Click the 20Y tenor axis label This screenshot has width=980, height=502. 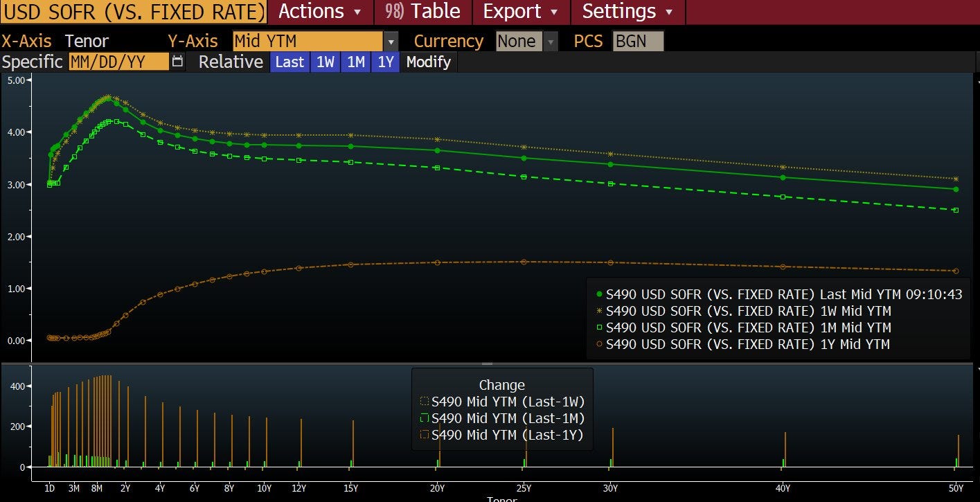click(x=437, y=488)
